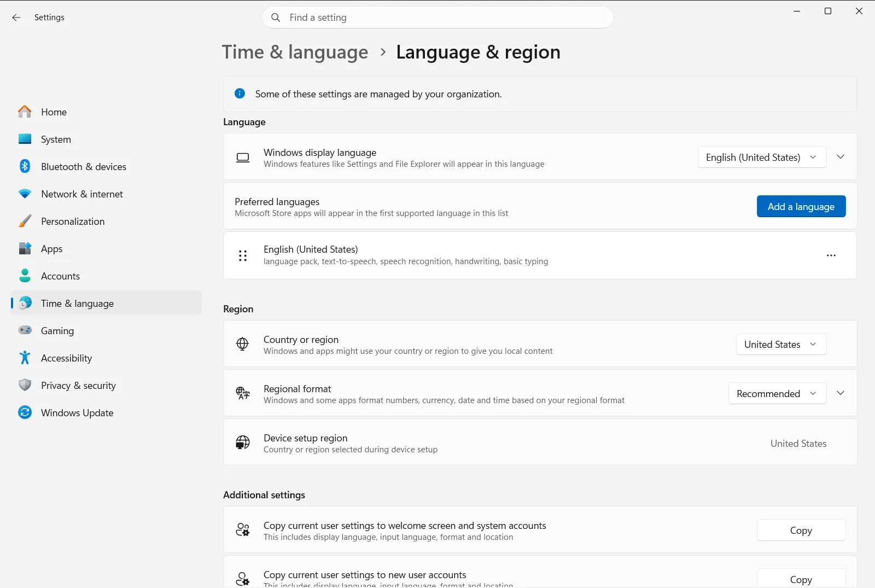Click the English (United States) language row
This screenshot has height=588, width=875.
540,255
